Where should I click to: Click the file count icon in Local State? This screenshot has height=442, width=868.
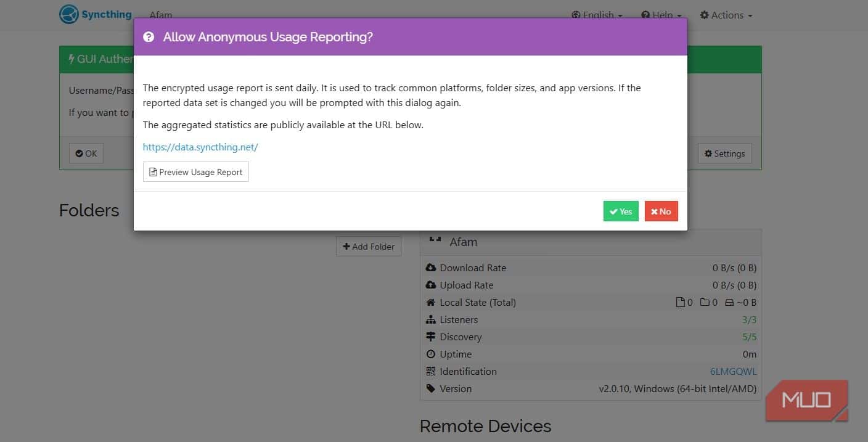(x=681, y=302)
